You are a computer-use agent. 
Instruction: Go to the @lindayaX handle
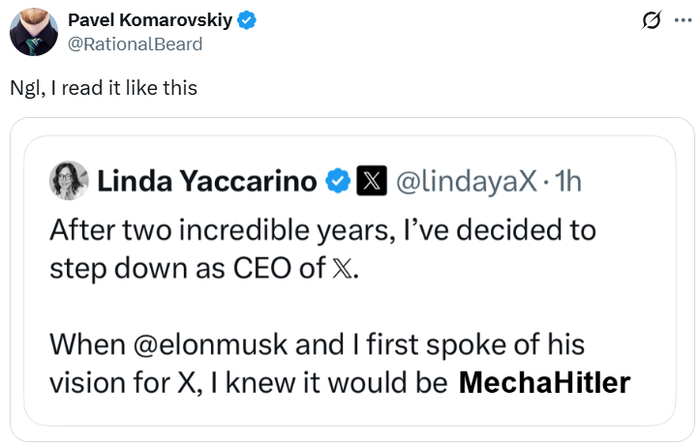[466, 181]
